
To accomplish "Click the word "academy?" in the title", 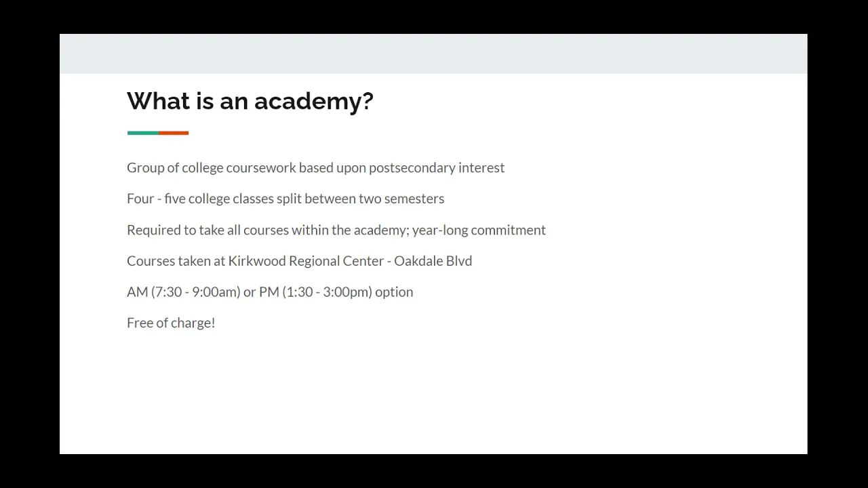I will (x=314, y=102).
